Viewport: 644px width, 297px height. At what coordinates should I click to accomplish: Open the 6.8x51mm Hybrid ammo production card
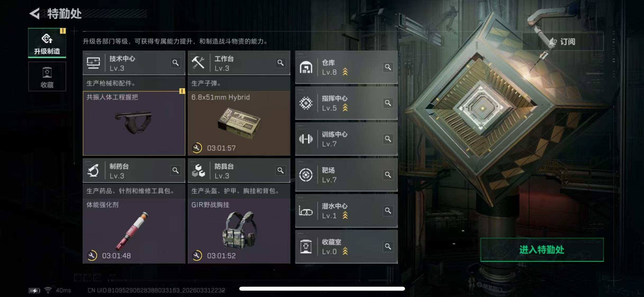point(239,123)
